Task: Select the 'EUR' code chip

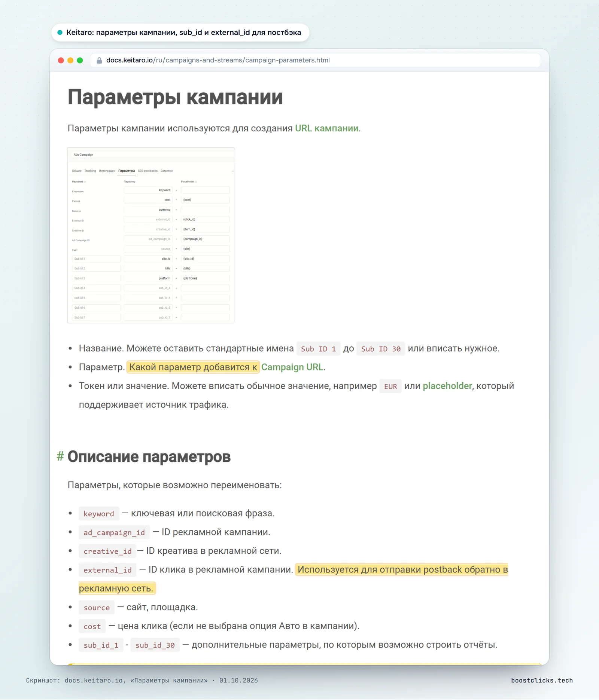Action: [390, 386]
